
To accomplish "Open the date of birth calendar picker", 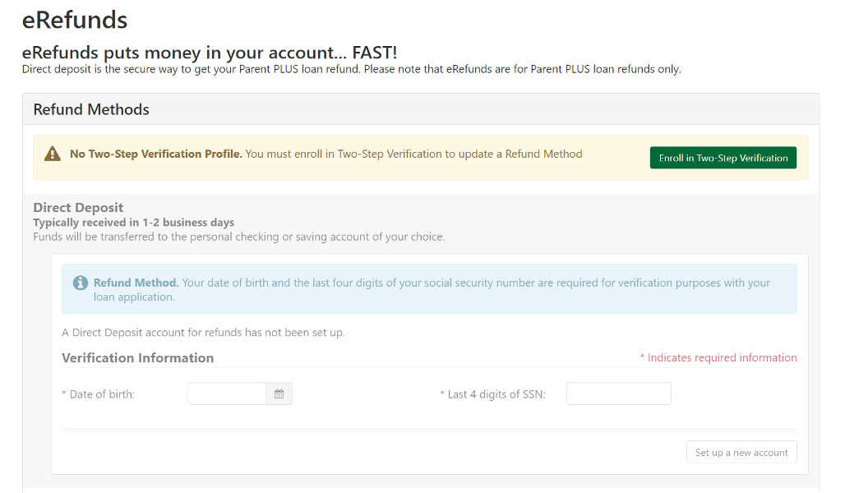I will point(279,394).
